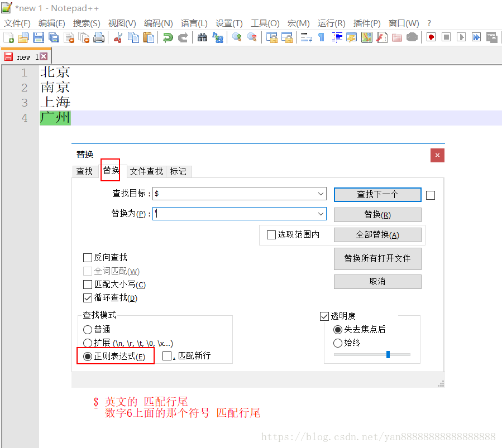The width and height of the screenshot is (502, 448).
Task: Click the Open file folder icon
Action: (23, 38)
